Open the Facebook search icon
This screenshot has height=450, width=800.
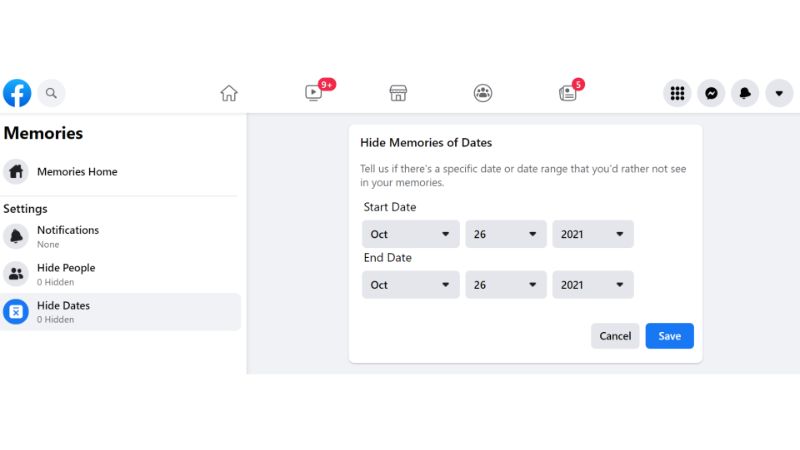51,93
